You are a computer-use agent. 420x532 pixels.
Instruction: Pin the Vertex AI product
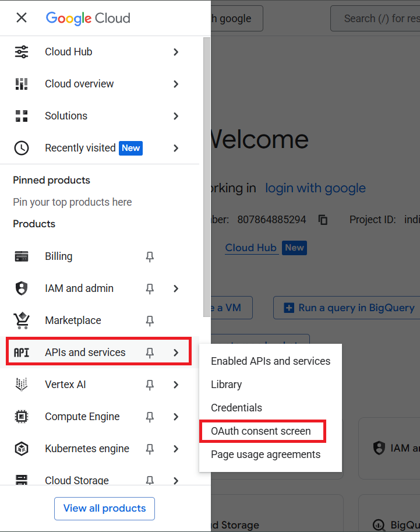[150, 385]
